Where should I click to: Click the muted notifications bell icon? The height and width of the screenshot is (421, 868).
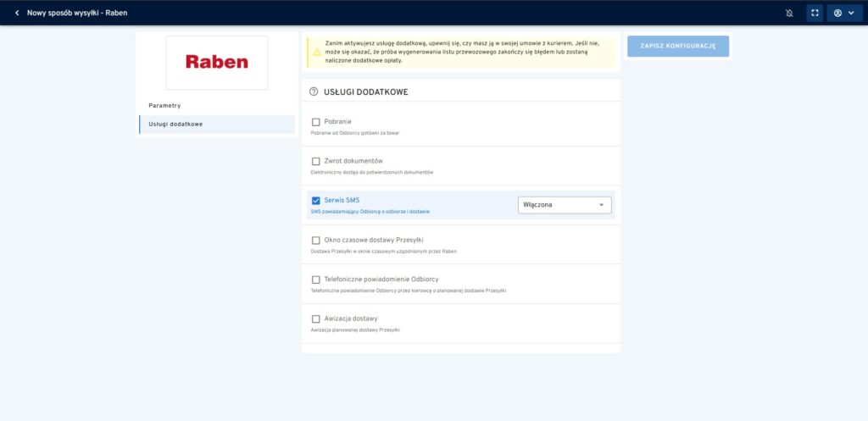pyautogui.click(x=790, y=13)
